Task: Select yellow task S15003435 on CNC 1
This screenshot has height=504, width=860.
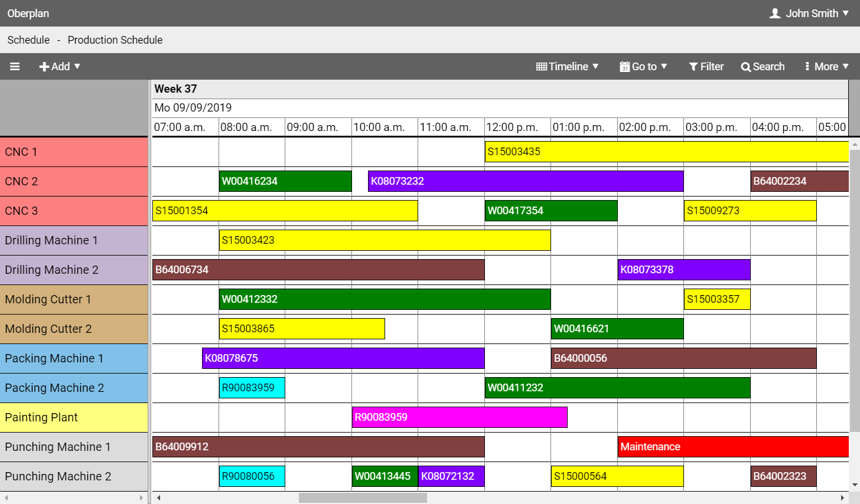Action: [x=667, y=152]
